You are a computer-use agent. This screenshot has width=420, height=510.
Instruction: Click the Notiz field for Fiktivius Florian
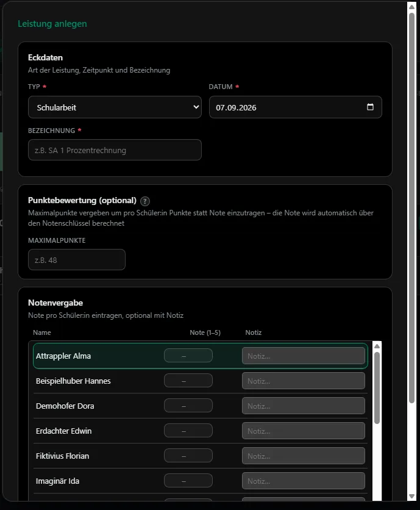point(304,456)
